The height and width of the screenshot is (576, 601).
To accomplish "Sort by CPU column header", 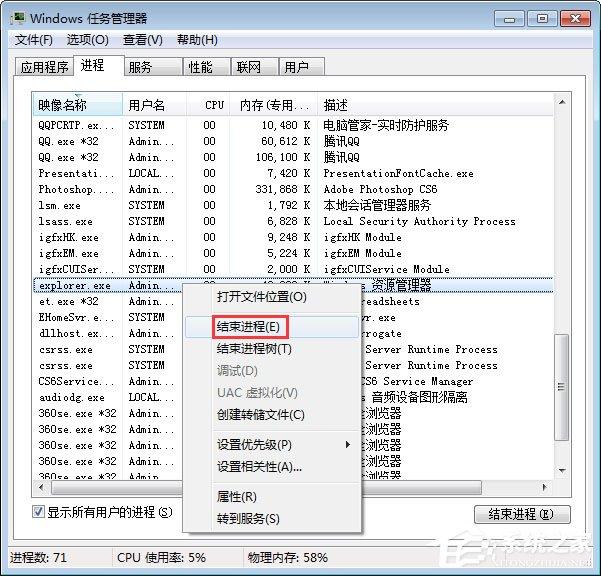I will (x=209, y=105).
